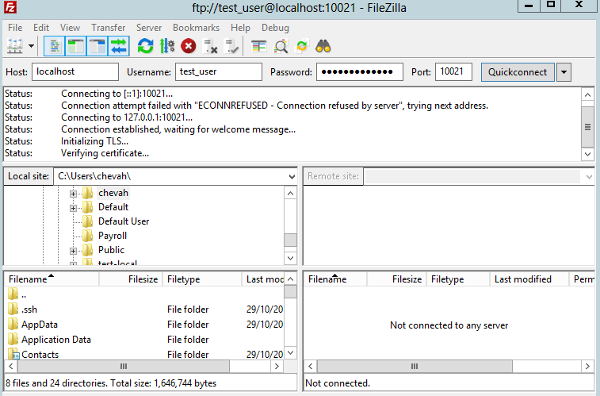This screenshot has height=396, width=600.
Task: Click local file list right scroll arrow
Action: pyautogui.click(x=277, y=367)
